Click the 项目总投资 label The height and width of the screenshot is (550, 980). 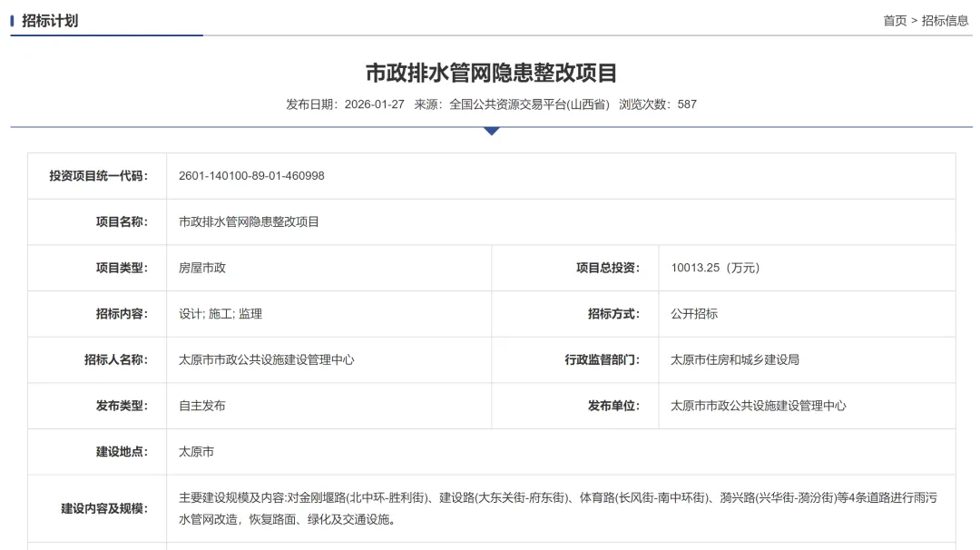point(608,268)
